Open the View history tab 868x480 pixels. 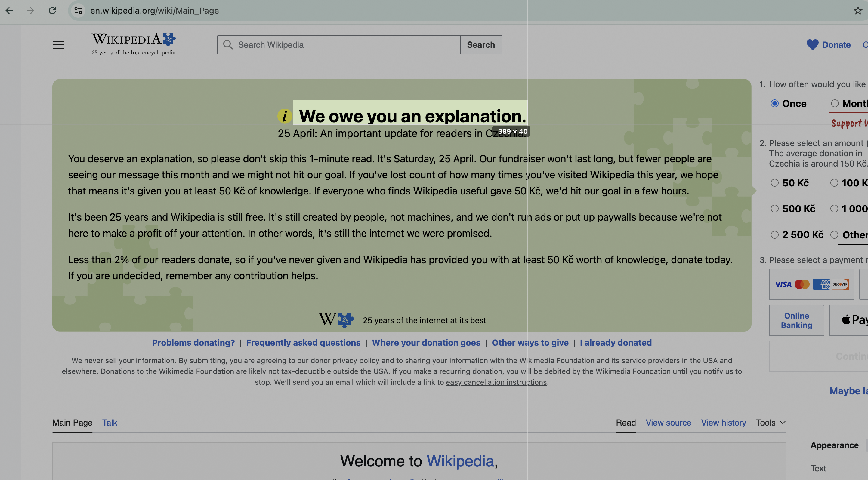724,422
